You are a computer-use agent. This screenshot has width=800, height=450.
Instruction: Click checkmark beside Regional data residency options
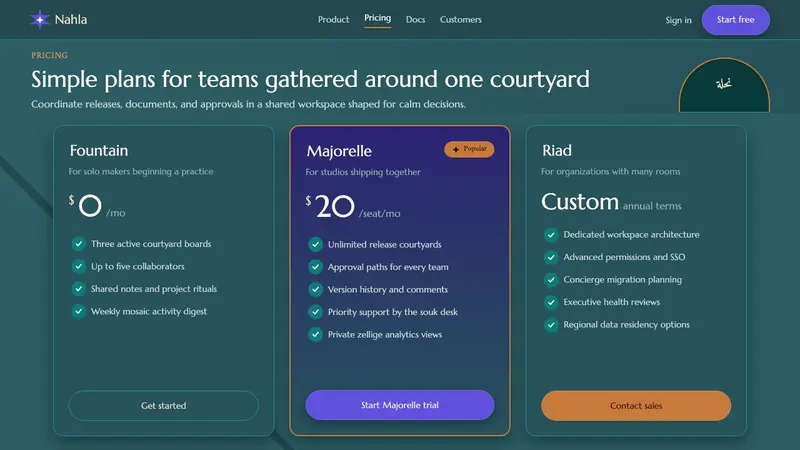(551, 324)
